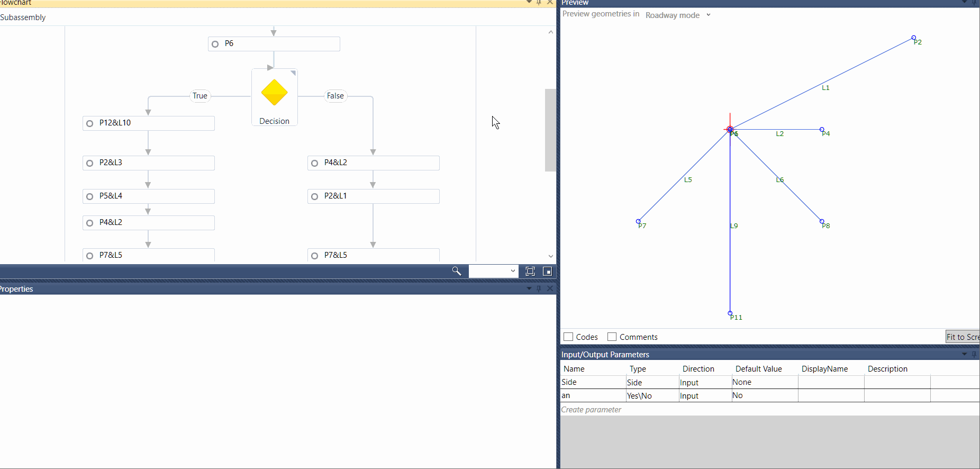980x469 pixels.
Task: Click the False branch label
Action: click(x=335, y=96)
